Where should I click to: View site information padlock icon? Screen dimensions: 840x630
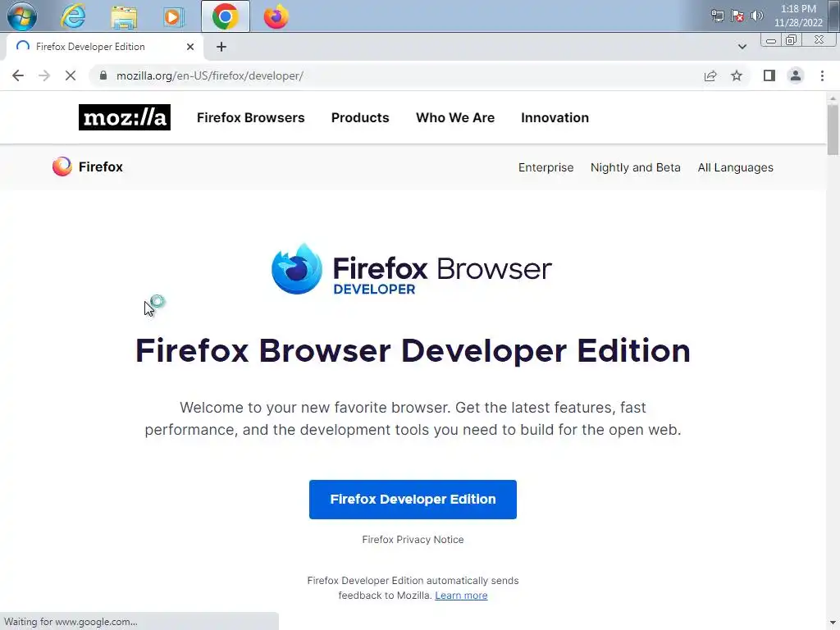(x=103, y=75)
